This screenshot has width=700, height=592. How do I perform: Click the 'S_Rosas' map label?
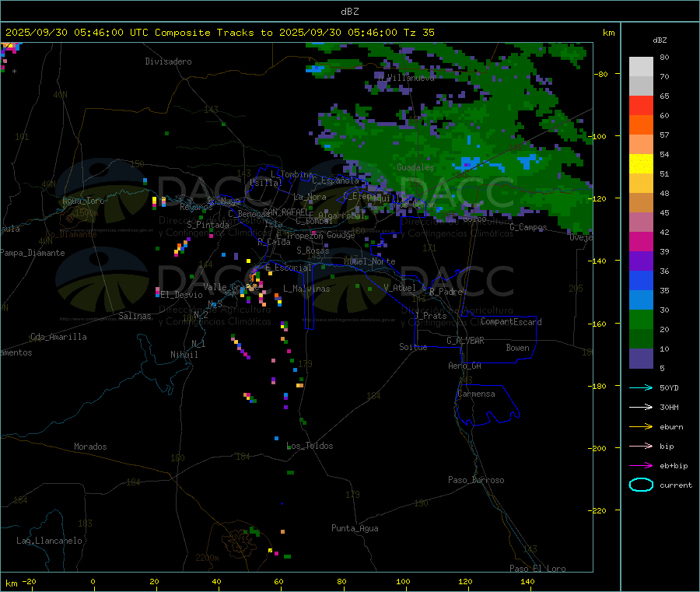pos(313,250)
